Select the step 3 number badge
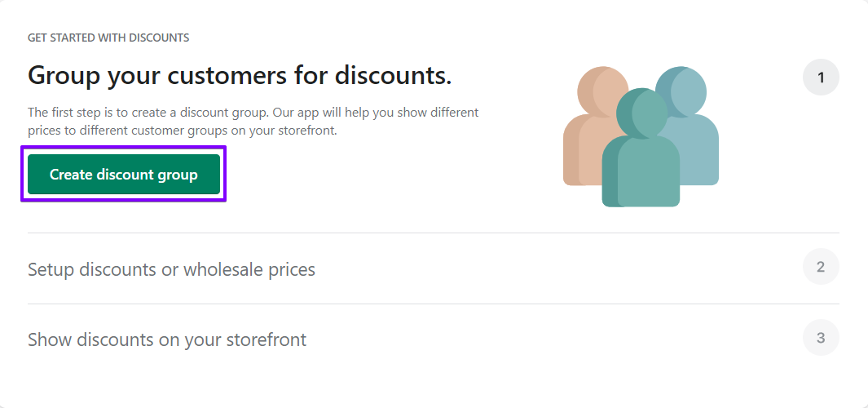Viewport: 868px width, 408px height. (821, 338)
